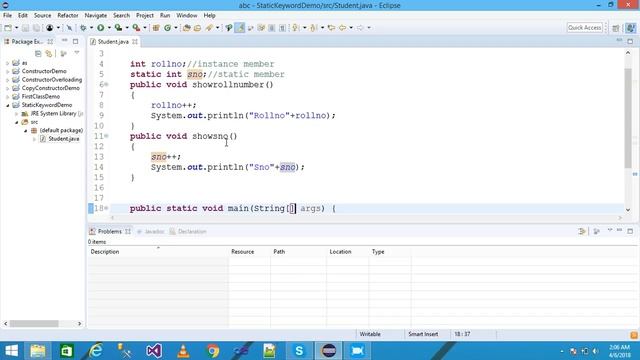Click the Last Edit Location icon

coord(331,28)
